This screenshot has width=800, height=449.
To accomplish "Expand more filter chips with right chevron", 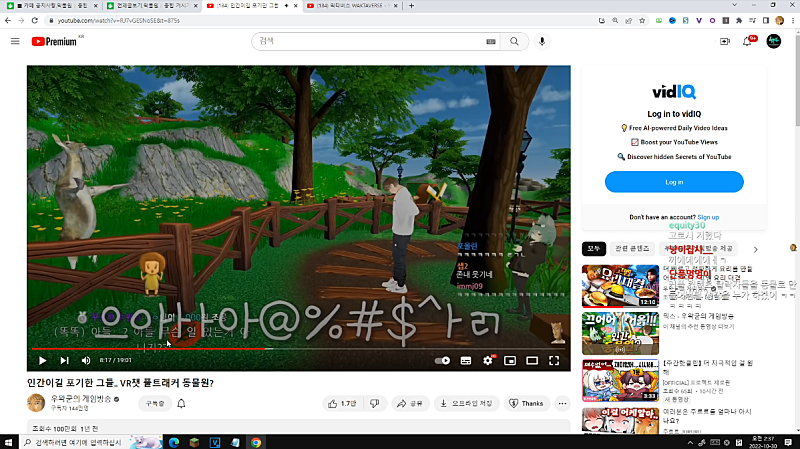I will pyautogui.click(x=756, y=249).
